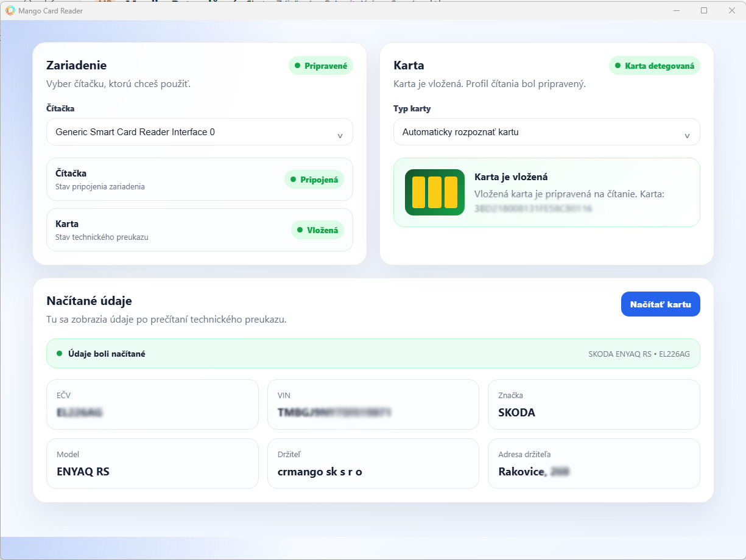
Task: Select the VIN field card
Action: (x=373, y=405)
